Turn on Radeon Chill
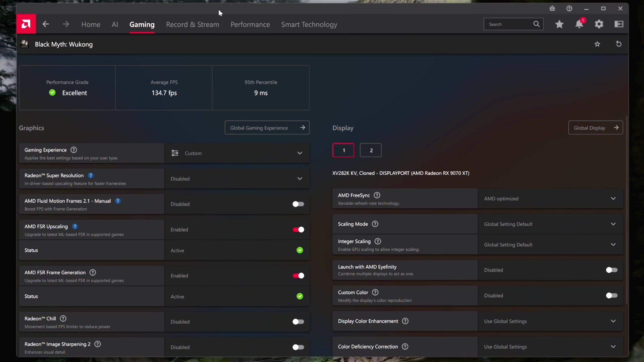This screenshot has width=644, height=362. [x=298, y=321]
